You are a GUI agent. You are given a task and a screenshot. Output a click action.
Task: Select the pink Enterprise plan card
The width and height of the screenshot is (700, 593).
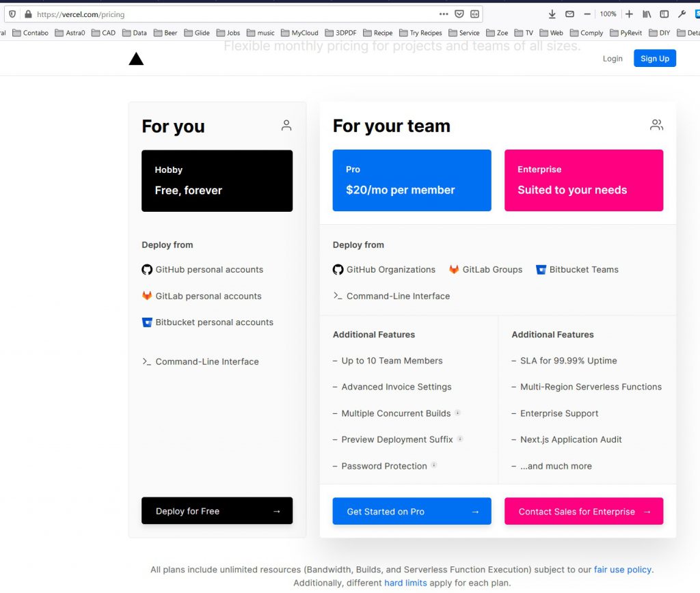[583, 180]
